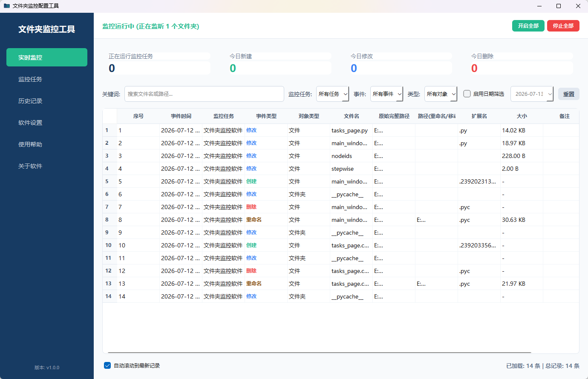The height and width of the screenshot is (379, 588).
Task: Click the 文件夹 object type in row 6
Action: coord(309,194)
